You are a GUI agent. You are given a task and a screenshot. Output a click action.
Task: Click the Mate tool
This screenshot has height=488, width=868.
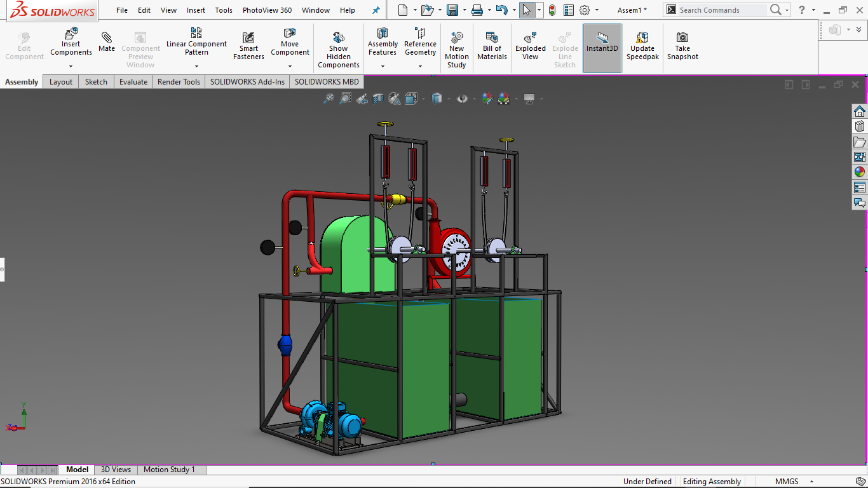(x=107, y=42)
